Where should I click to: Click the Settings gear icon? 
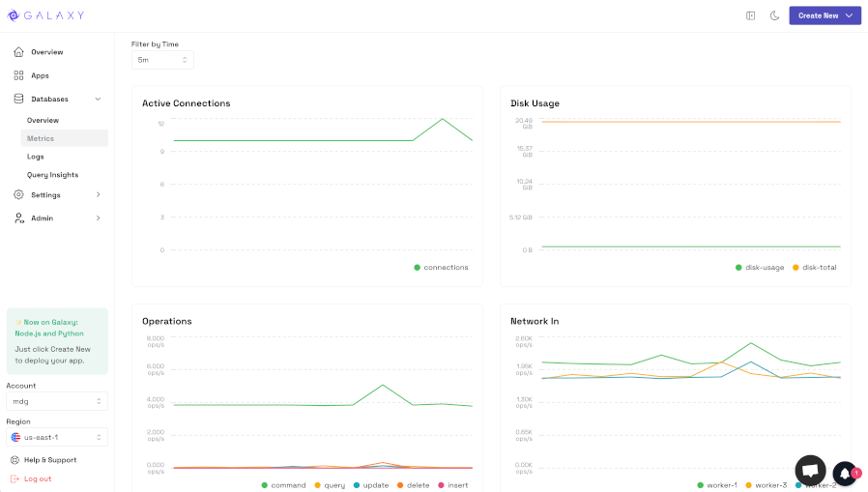[x=18, y=195]
